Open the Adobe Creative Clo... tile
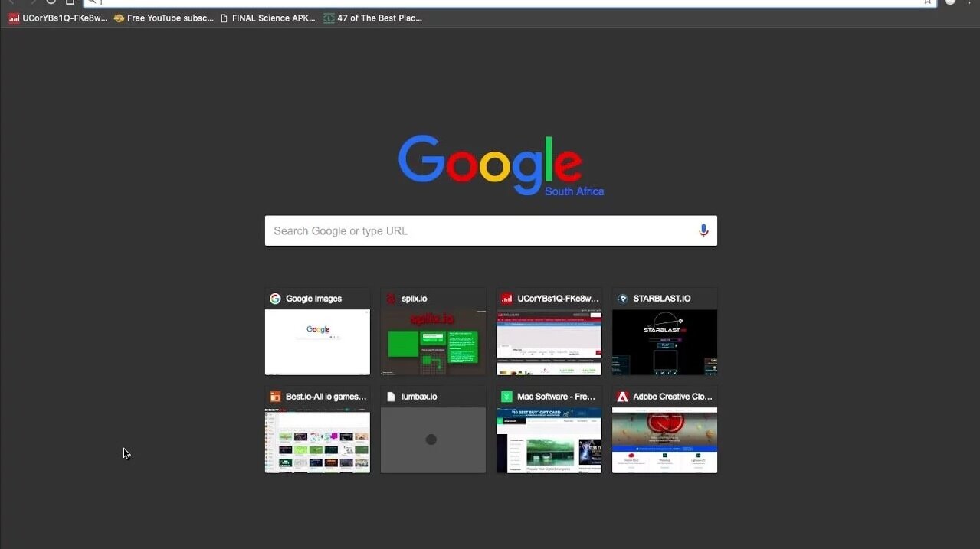Image resolution: width=980 pixels, height=549 pixels. pos(664,430)
